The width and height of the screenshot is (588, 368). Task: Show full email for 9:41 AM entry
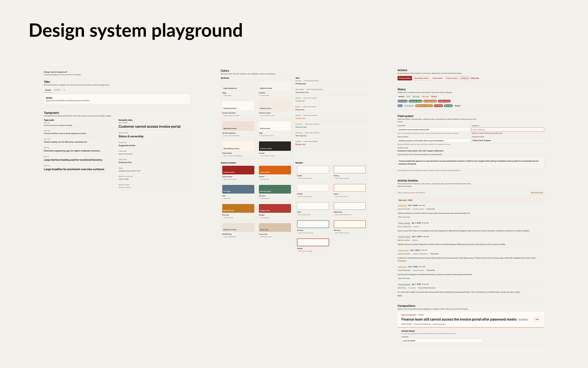[403, 217]
